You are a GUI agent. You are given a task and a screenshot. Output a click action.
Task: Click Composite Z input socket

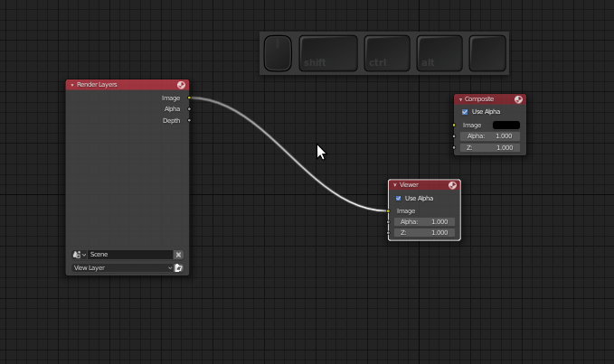(x=454, y=148)
